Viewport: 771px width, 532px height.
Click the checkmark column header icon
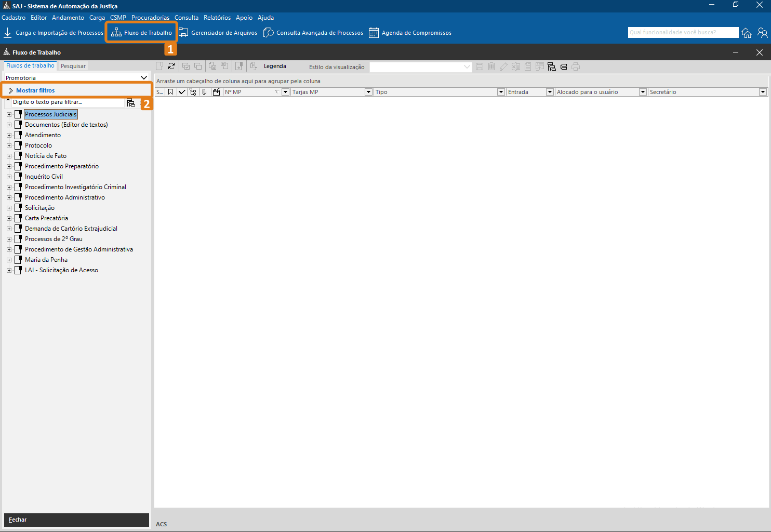click(182, 92)
